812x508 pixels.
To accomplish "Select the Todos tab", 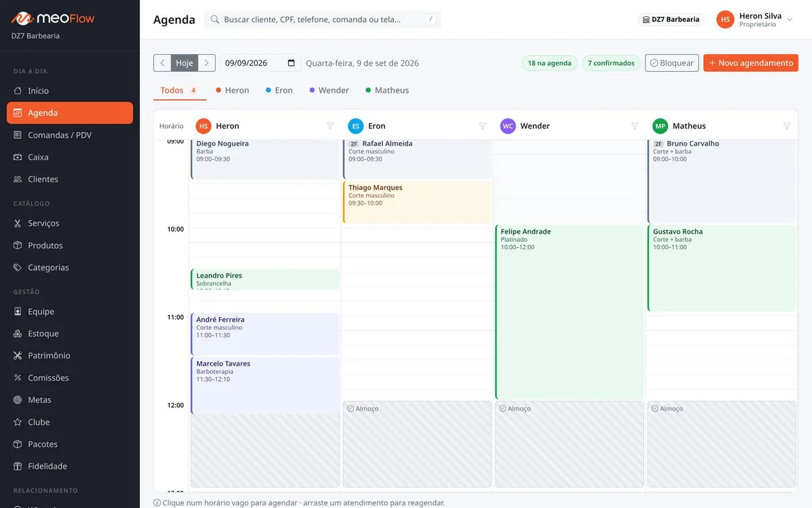I will click(x=179, y=90).
